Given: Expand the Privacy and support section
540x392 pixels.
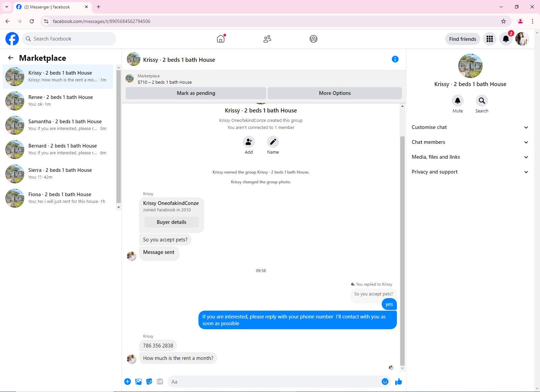Looking at the screenshot, I should click(x=470, y=172).
